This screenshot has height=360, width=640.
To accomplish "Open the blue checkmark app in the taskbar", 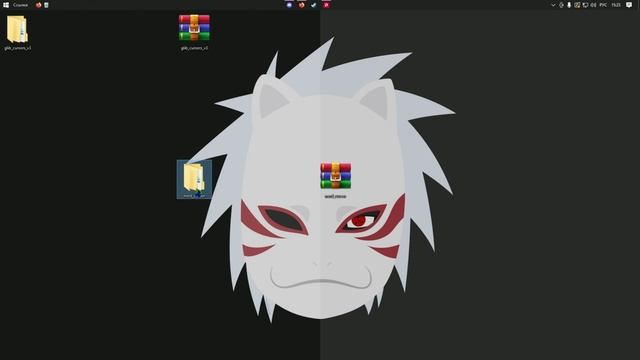I will [313, 5].
